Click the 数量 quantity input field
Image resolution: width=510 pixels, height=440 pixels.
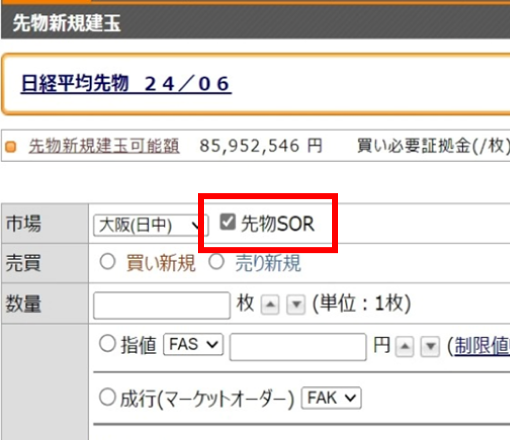tap(162, 305)
